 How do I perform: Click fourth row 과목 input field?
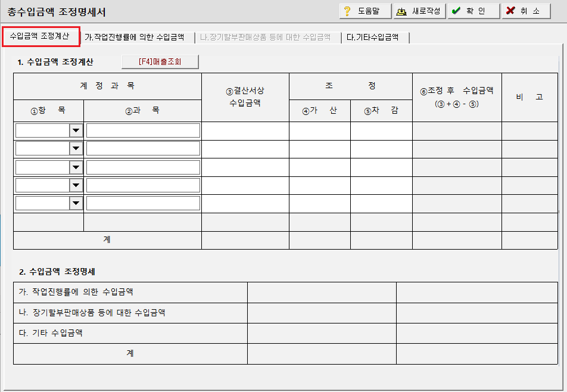click(x=143, y=185)
